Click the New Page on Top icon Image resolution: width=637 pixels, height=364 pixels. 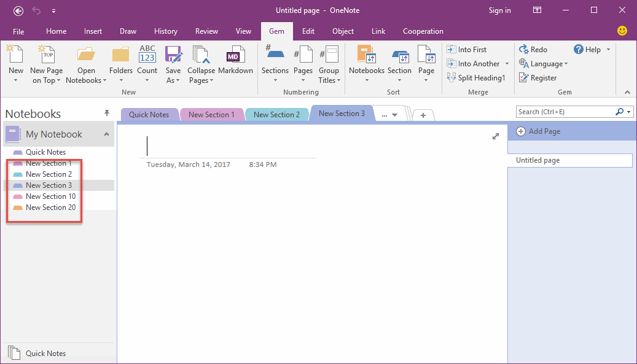pos(46,55)
